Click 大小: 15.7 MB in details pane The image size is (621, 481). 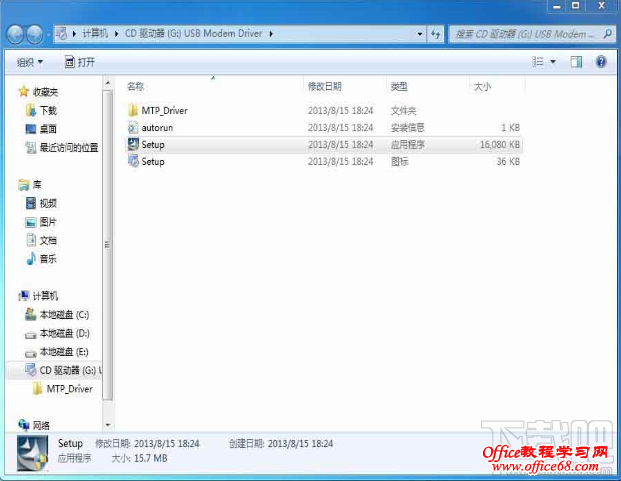click(x=139, y=458)
